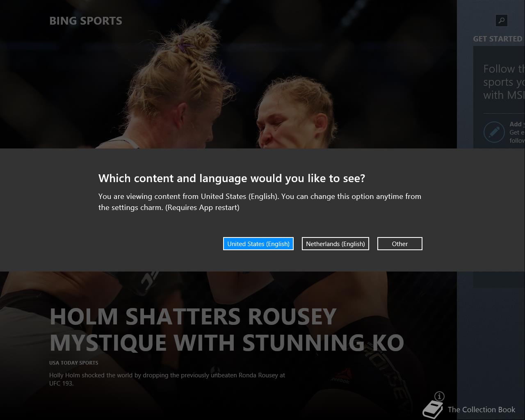The width and height of the screenshot is (525, 420).
Task: Choose United States (English) content
Action: 258,244
